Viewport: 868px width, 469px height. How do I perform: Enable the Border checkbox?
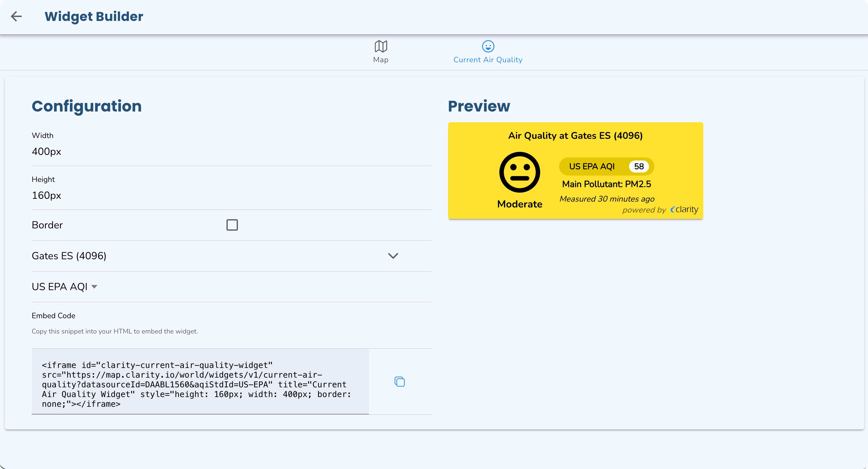pyautogui.click(x=232, y=225)
